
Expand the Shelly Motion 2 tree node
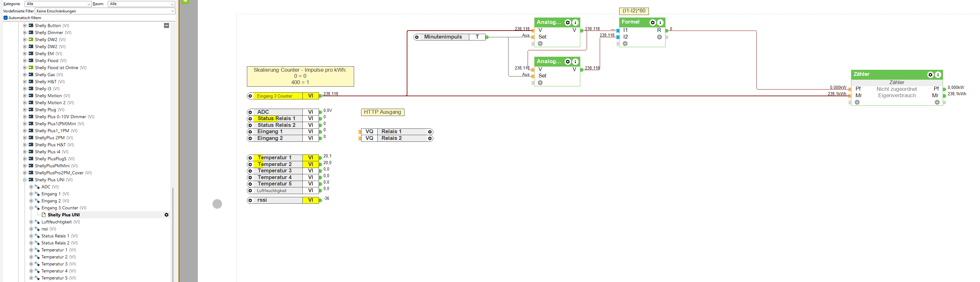(25, 103)
